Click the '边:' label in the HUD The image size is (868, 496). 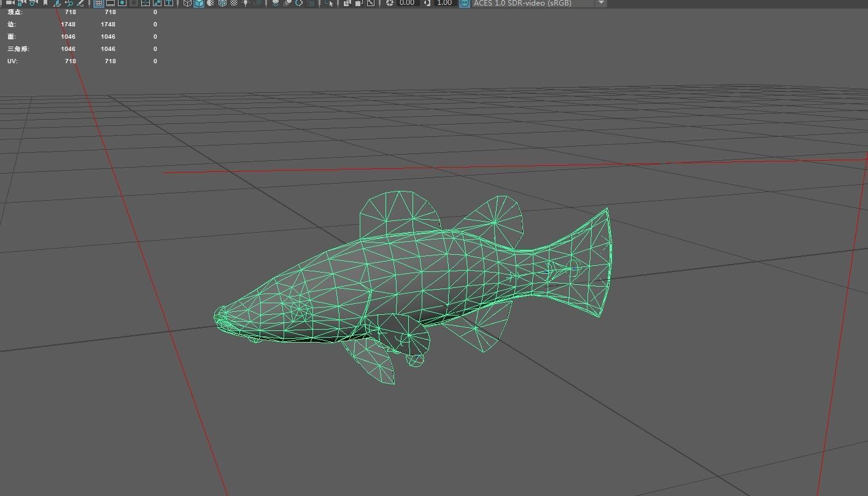(x=12, y=25)
